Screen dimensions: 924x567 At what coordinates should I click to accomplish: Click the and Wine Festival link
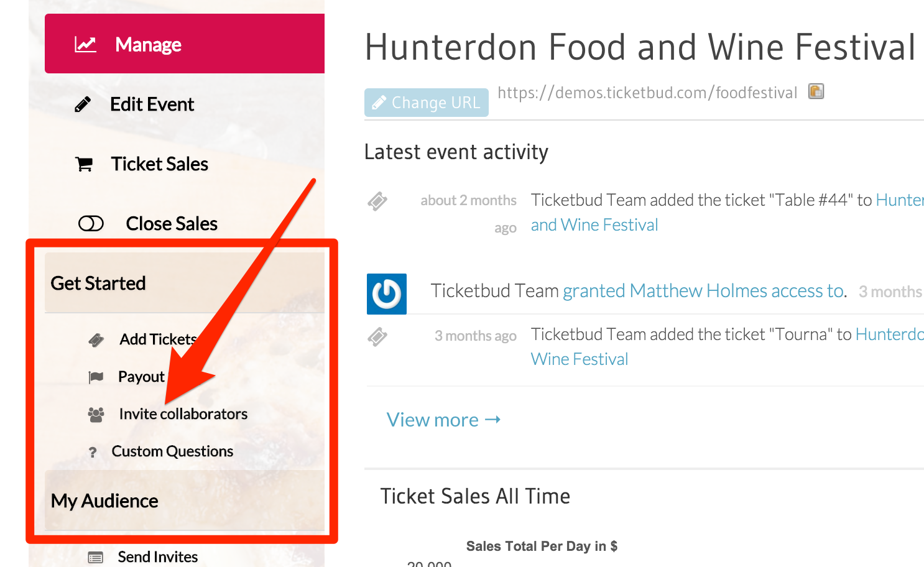coord(594,225)
